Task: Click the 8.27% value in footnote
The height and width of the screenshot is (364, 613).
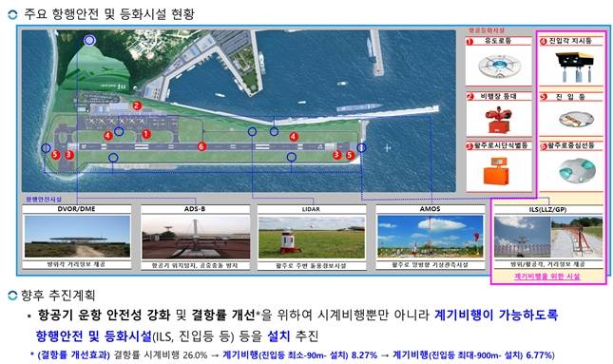Action: [x=364, y=355]
